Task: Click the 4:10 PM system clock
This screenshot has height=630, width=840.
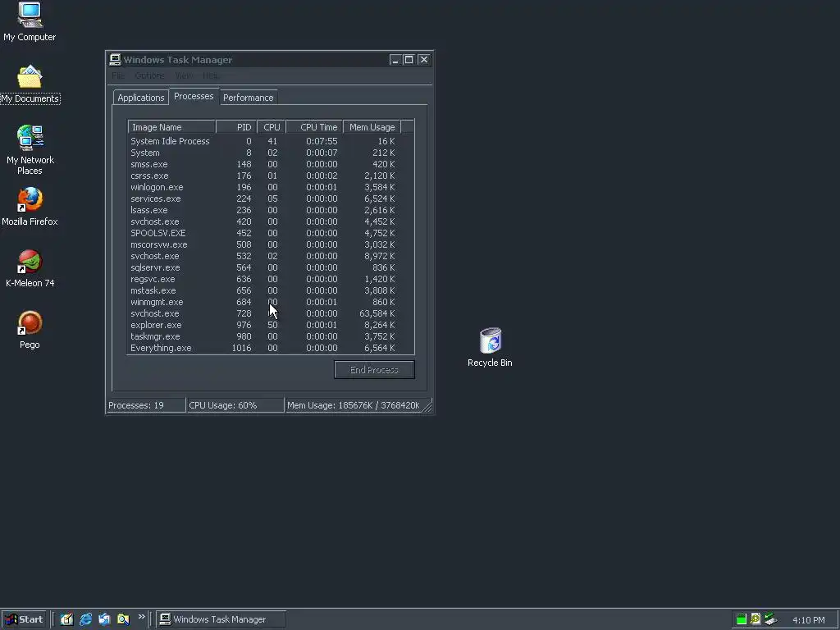Action: click(808, 620)
